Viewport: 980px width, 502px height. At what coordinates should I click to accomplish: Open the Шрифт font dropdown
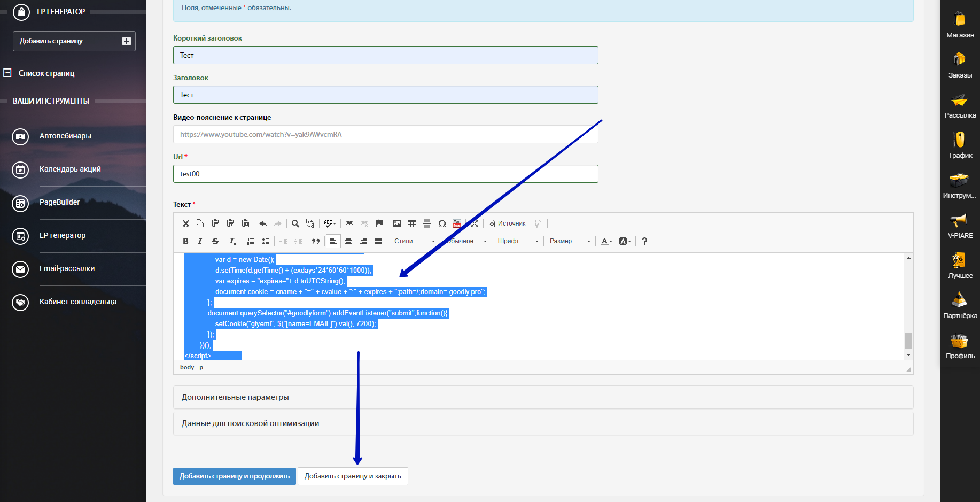coord(518,241)
